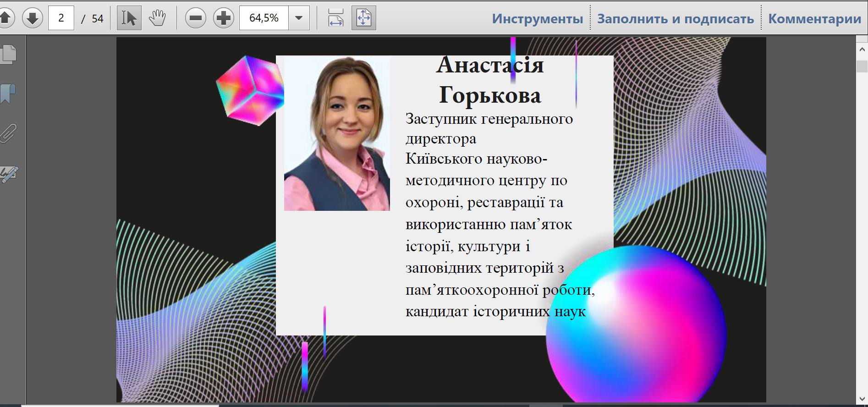Select the Hand pan tool

(157, 18)
